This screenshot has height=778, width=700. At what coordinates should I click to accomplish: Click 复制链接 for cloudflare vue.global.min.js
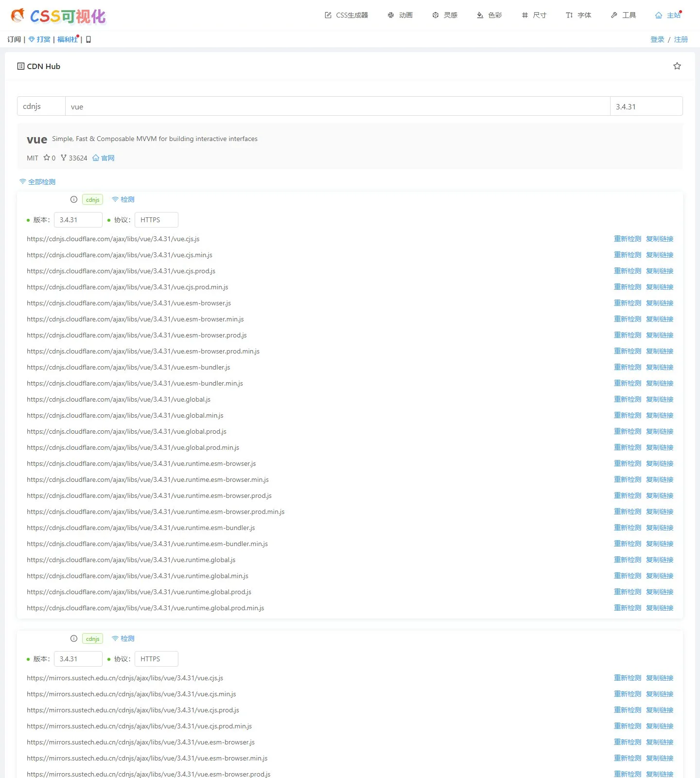tap(660, 415)
